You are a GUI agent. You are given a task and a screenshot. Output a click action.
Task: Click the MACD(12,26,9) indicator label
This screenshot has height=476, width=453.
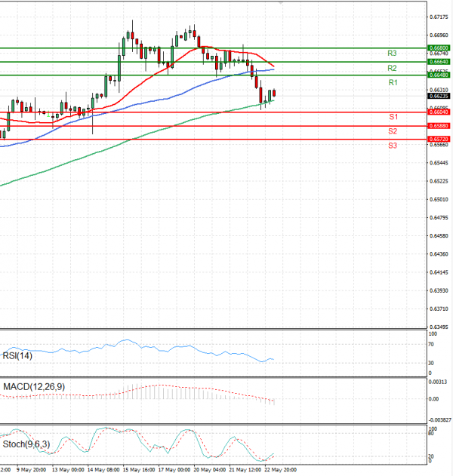click(x=34, y=386)
